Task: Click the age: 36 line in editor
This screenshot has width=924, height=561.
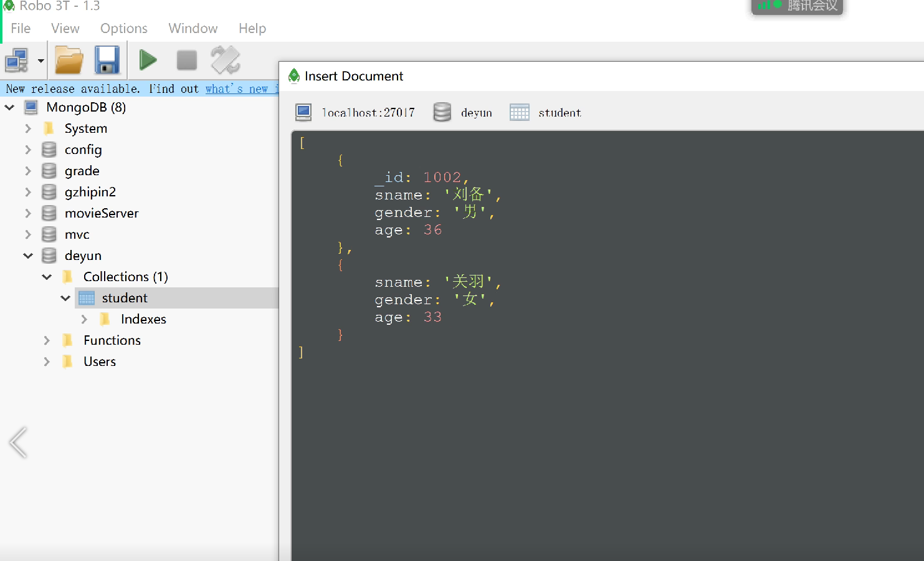Action: click(x=408, y=230)
